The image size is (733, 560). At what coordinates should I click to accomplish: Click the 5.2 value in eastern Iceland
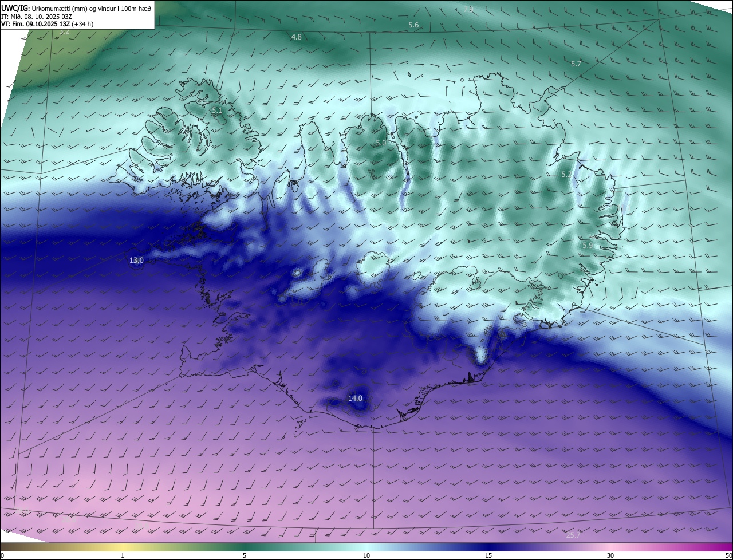tap(566, 174)
